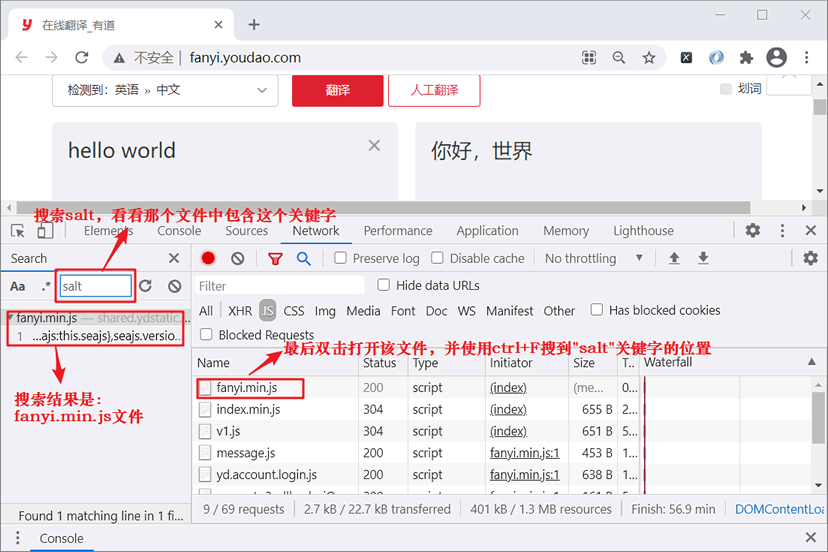Import HAR file with upload arrow
This screenshot has height=552, width=828.
tap(674, 258)
